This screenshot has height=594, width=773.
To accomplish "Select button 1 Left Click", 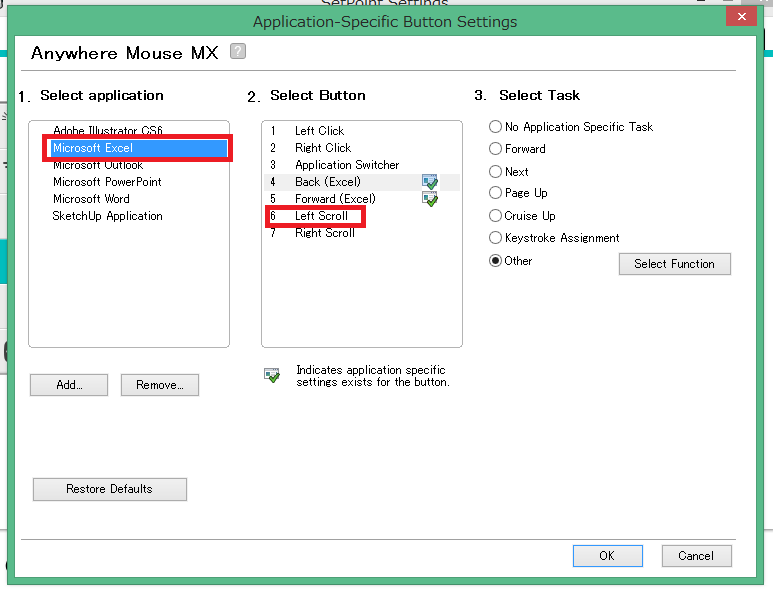I will click(x=362, y=131).
